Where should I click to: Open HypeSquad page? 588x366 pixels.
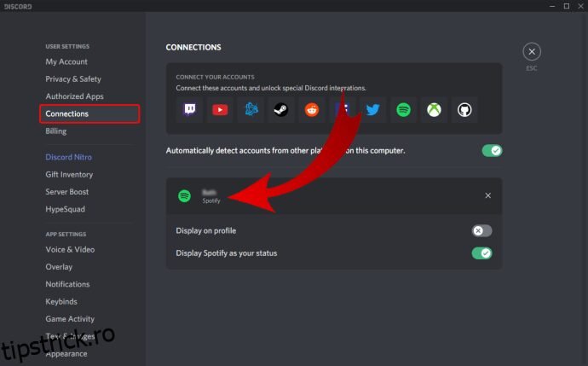[66, 209]
